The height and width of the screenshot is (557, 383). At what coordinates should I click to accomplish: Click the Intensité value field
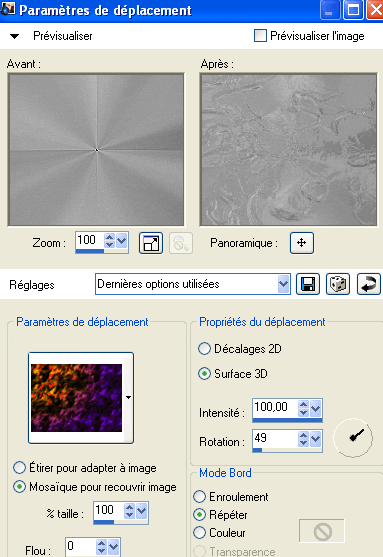[275, 407]
